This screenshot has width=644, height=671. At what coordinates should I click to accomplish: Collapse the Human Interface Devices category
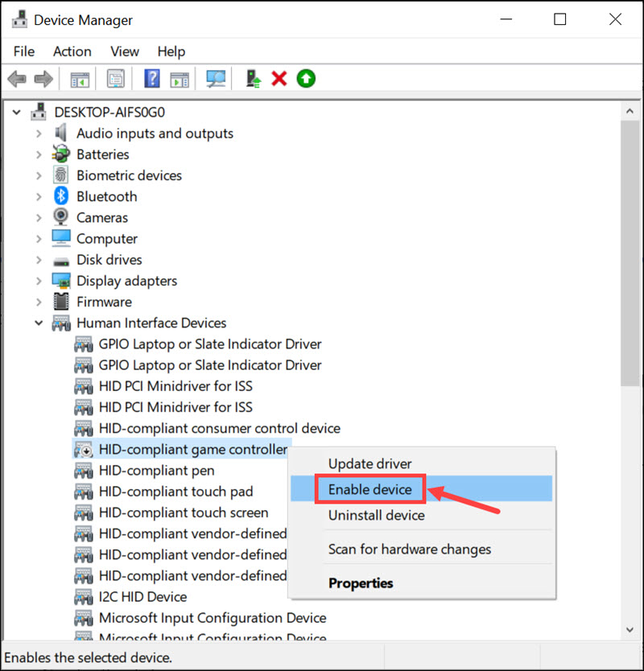39,323
